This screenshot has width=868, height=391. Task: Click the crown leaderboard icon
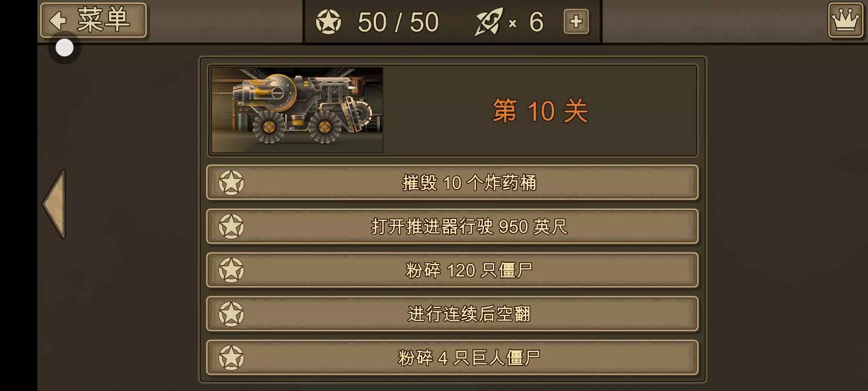[x=845, y=21]
